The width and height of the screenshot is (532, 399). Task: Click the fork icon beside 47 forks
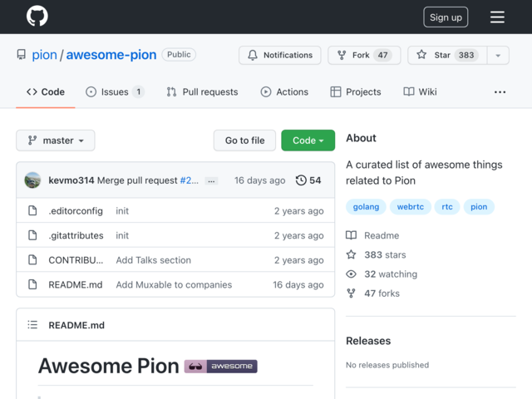coord(351,293)
